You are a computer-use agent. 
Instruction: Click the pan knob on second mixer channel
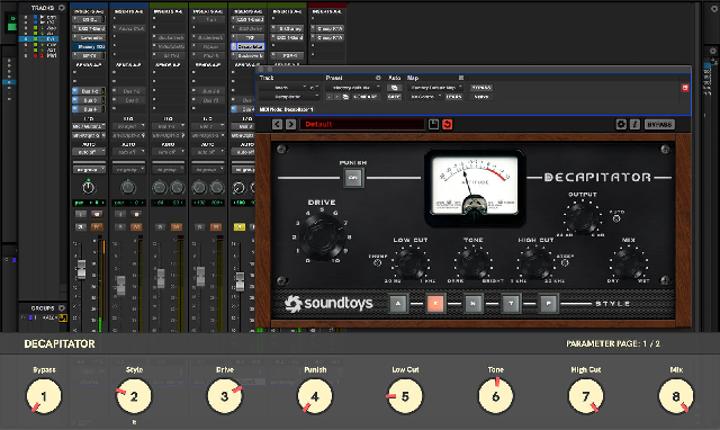point(128,187)
